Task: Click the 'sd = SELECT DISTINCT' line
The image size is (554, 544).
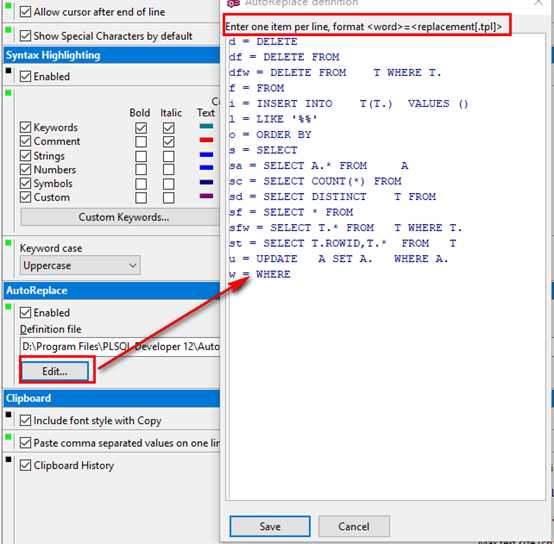Action: point(332,196)
